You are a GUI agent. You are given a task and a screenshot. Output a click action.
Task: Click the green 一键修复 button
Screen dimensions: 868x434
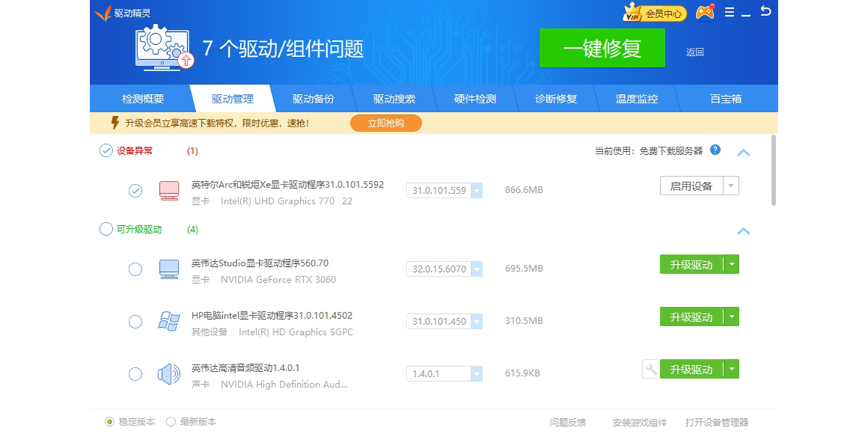(602, 48)
